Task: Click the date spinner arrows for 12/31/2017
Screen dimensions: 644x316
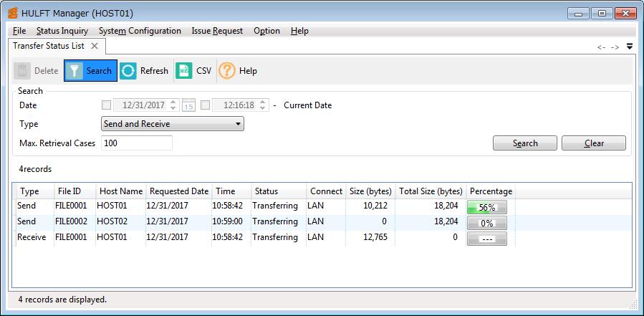Action: pos(174,105)
